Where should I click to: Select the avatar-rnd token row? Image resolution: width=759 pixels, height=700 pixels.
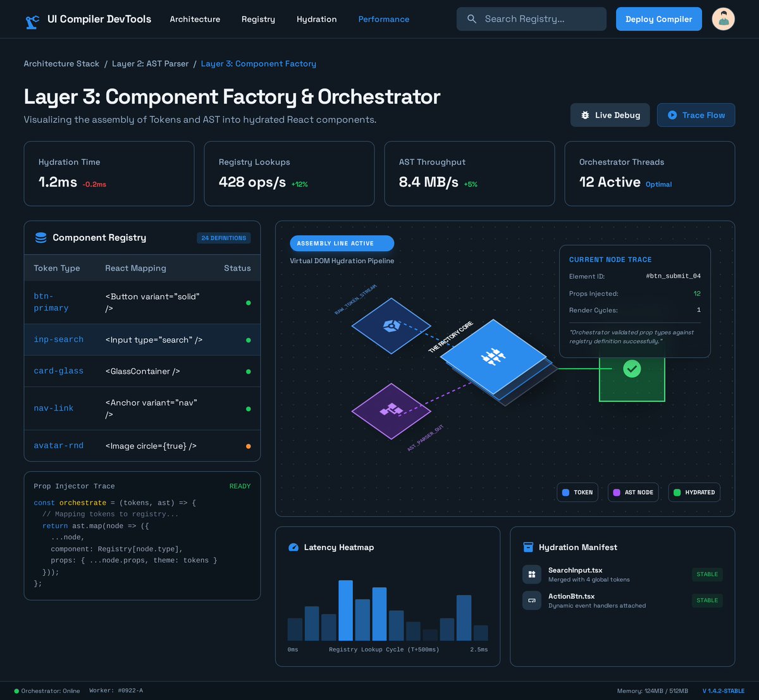[x=142, y=446]
